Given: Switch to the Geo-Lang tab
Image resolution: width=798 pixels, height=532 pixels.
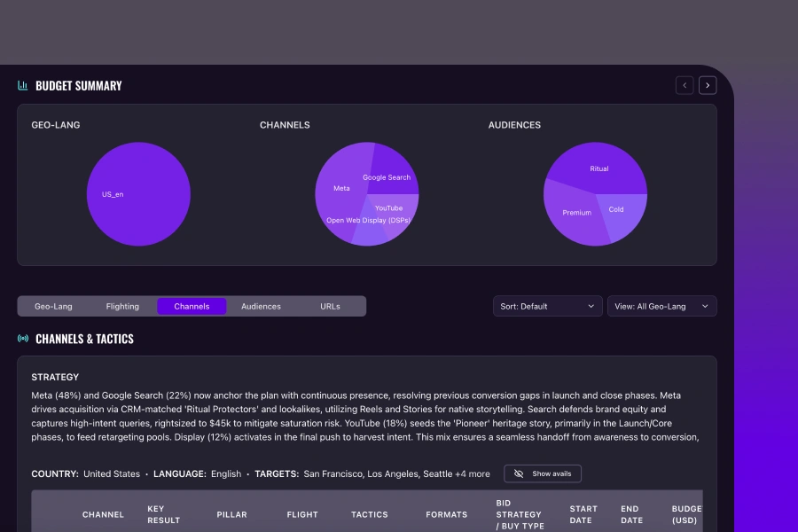Looking at the screenshot, I should [53, 306].
